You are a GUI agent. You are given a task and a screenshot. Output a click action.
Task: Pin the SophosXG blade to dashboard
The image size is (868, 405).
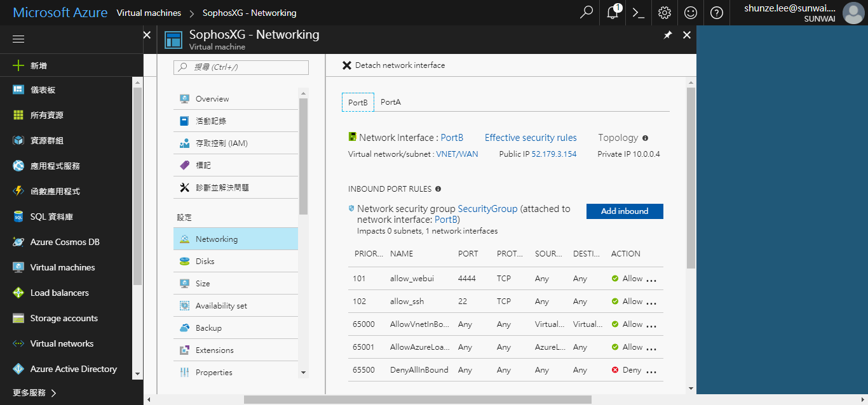pos(667,36)
